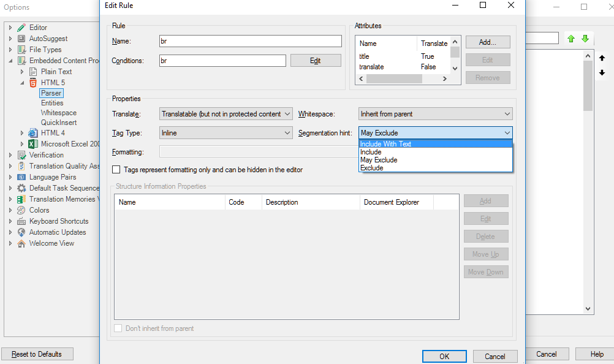This screenshot has width=614, height=364.
Task: Click the Automatic Updates globe icon
Action: tap(21, 232)
